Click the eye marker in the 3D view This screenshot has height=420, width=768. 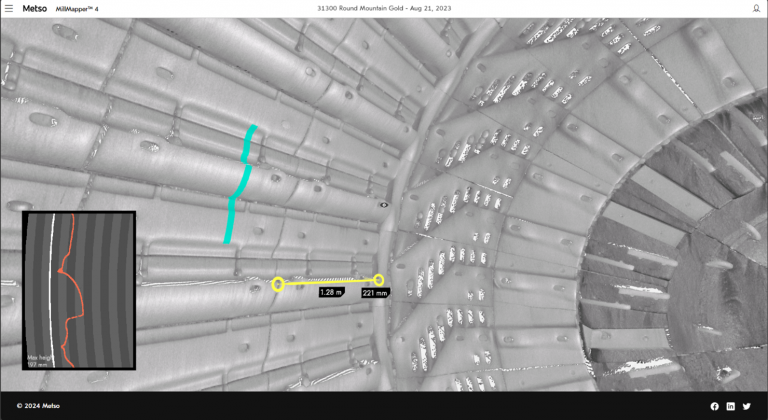tap(383, 204)
